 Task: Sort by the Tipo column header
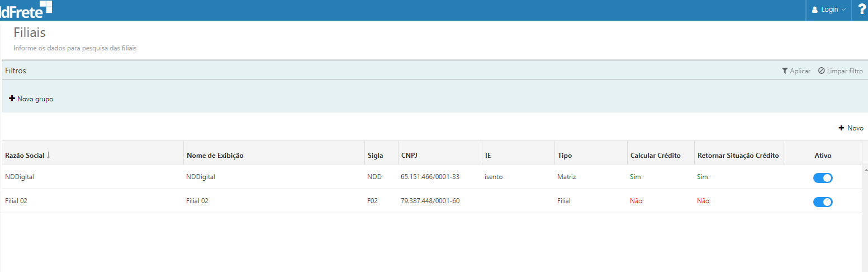pos(565,156)
